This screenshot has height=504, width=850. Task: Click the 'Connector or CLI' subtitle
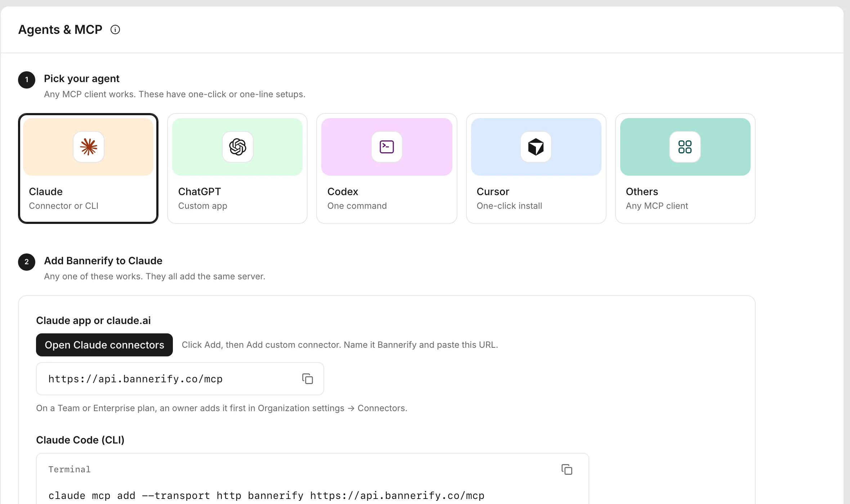point(64,206)
